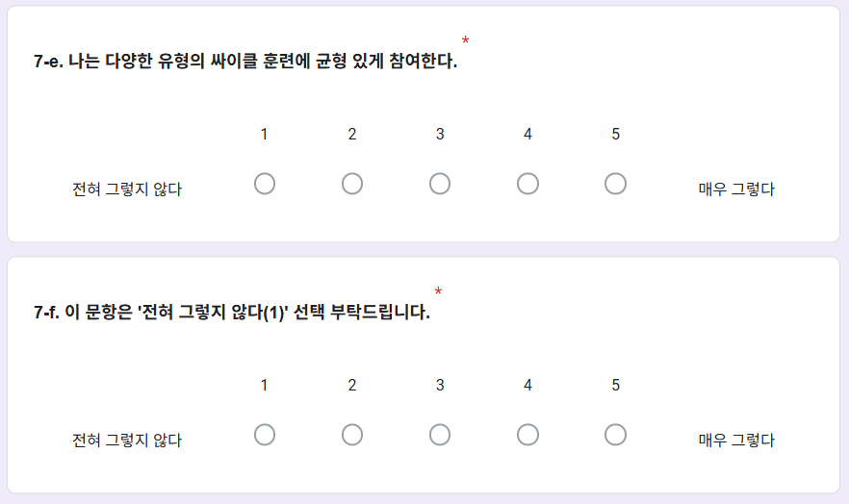Click the red required asterisk on 7-f
Image resolution: width=849 pixels, height=504 pixels.
pyautogui.click(x=438, y=291)
